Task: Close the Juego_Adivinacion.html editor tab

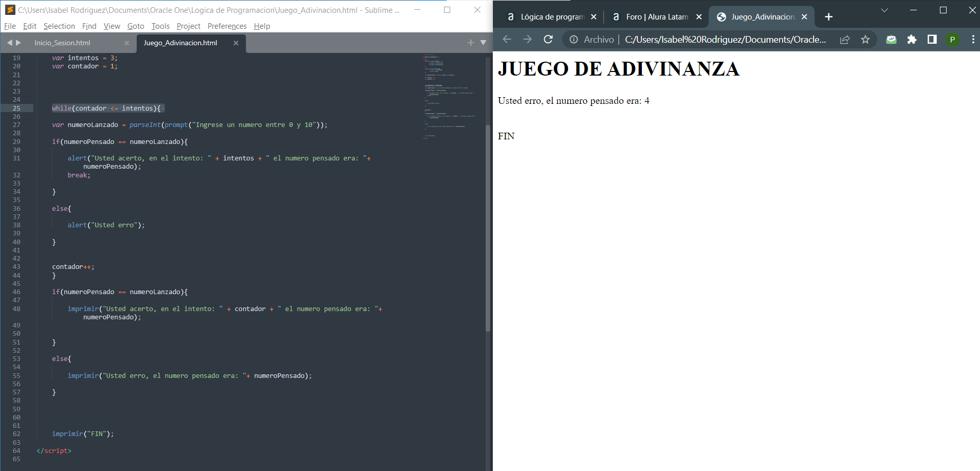Action: click(236, 43)
